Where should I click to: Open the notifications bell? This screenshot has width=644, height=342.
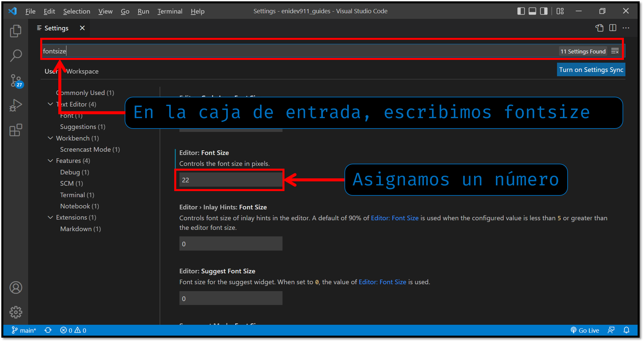coord(626,330)
